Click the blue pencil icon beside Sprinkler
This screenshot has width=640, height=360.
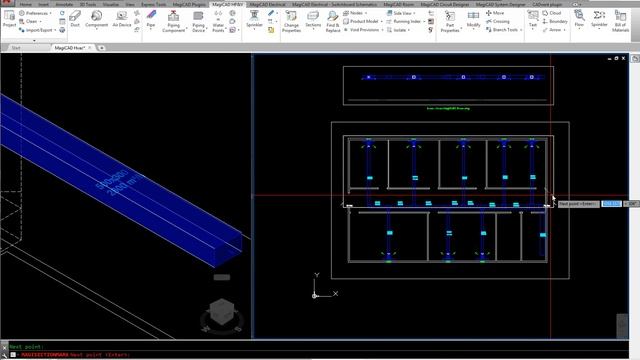click(x=271, y=13)
